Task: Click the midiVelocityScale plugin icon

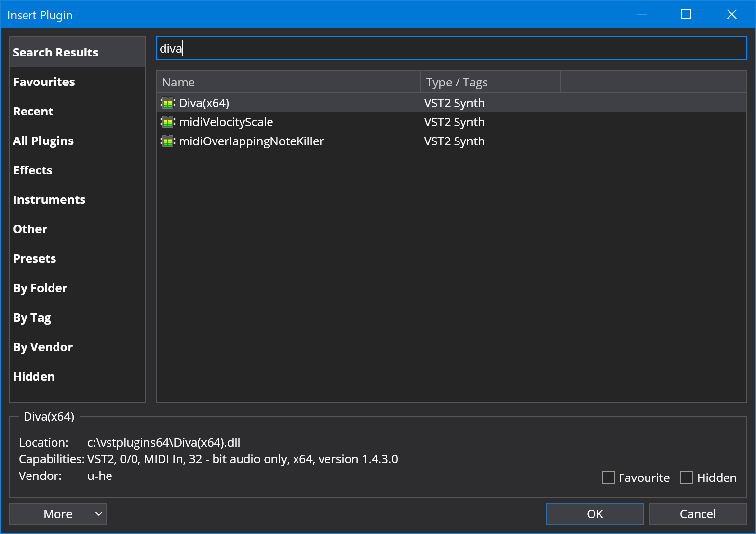Action: [x=168, y=122]
